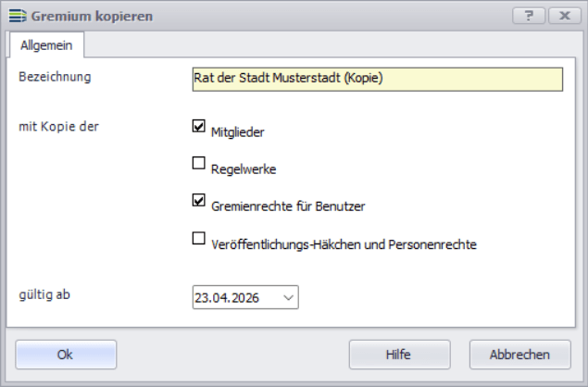The image size is (588, 387).
Task: Click the mit Kopie der label
Action: click(58, 126)
